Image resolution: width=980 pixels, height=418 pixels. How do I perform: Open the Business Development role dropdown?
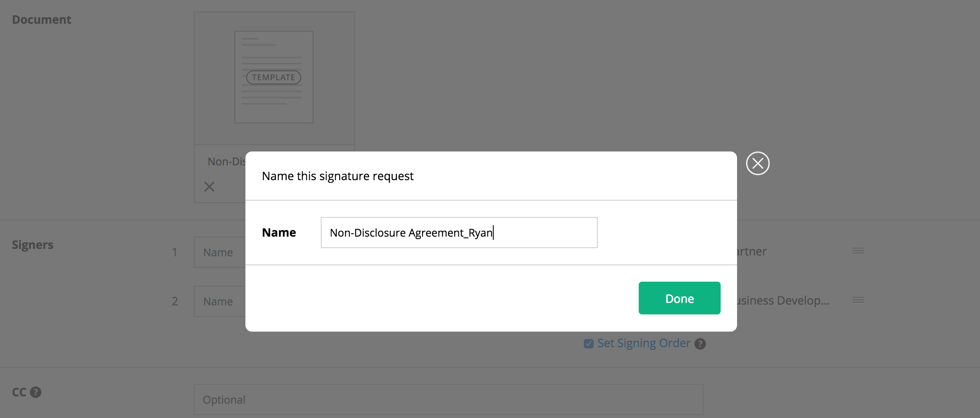point(783,300)
